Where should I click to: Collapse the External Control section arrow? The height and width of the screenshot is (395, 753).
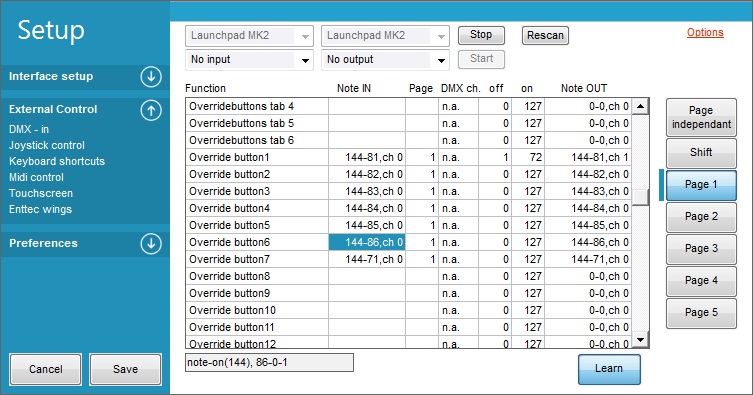click(151, 110)
